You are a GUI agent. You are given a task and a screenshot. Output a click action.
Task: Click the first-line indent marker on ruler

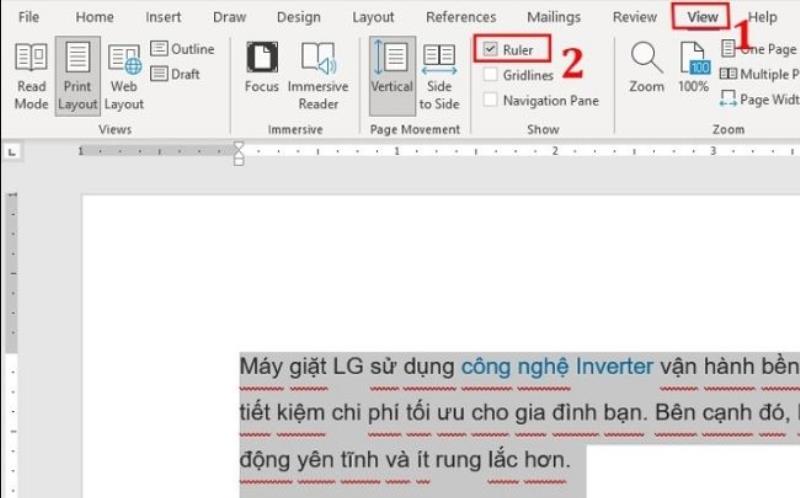(239, 146)
